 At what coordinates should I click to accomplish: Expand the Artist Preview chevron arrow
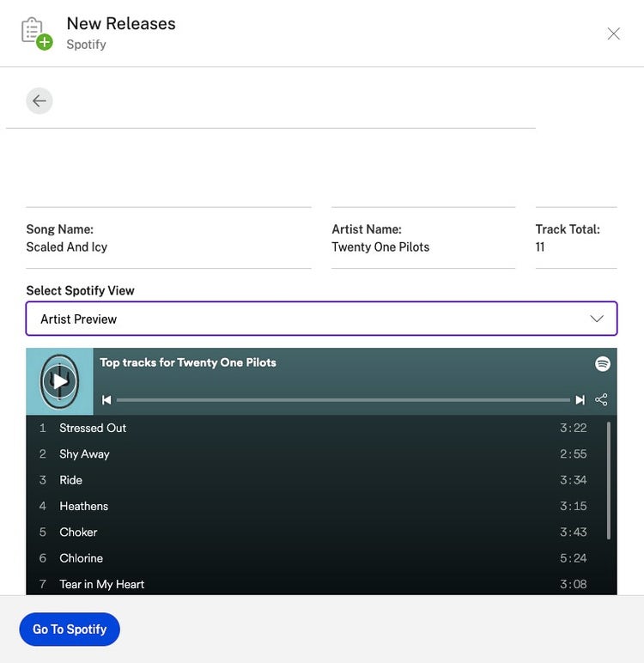(597, 319)
